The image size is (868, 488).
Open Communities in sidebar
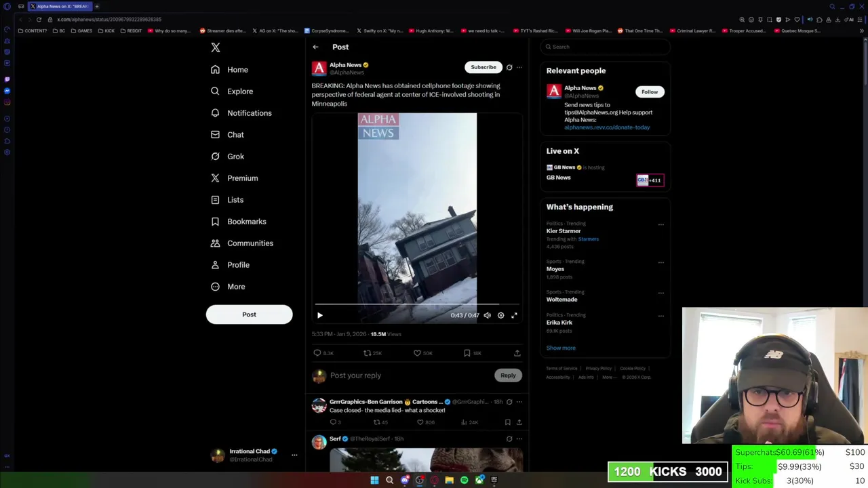[x=241, y=243]
